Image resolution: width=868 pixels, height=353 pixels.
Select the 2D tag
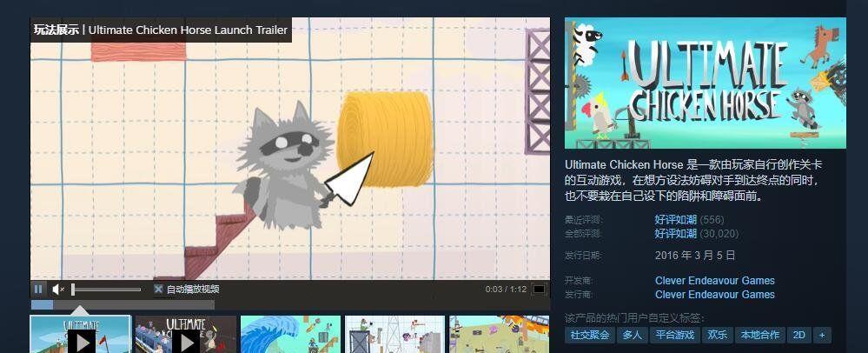pos(798,335)
